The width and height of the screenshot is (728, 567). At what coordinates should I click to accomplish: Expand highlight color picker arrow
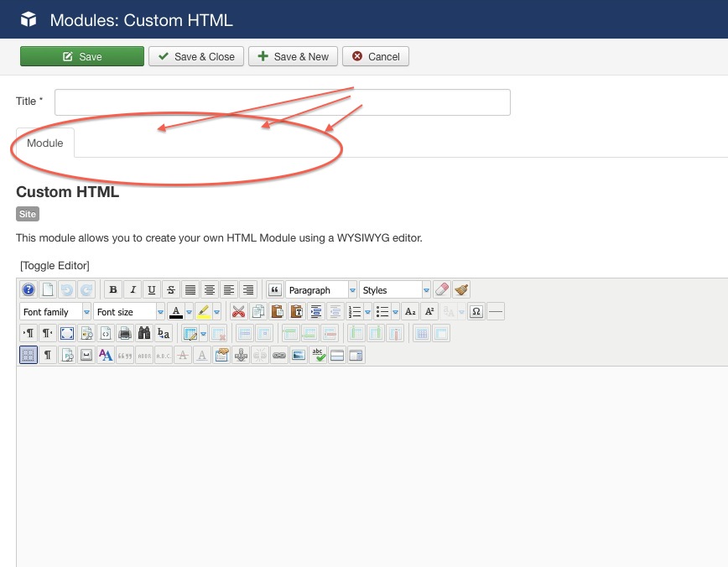217,311
